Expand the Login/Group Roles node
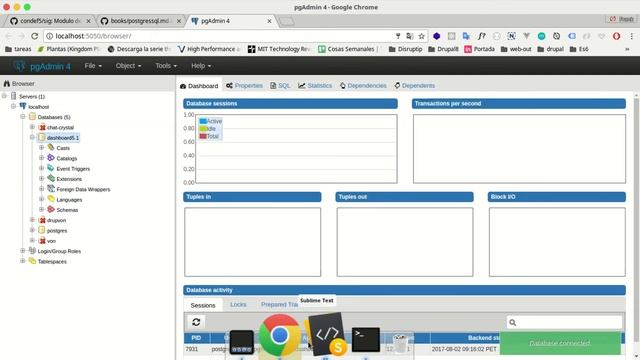This screenshot has height=360, width=640. (x=23, y=251)
